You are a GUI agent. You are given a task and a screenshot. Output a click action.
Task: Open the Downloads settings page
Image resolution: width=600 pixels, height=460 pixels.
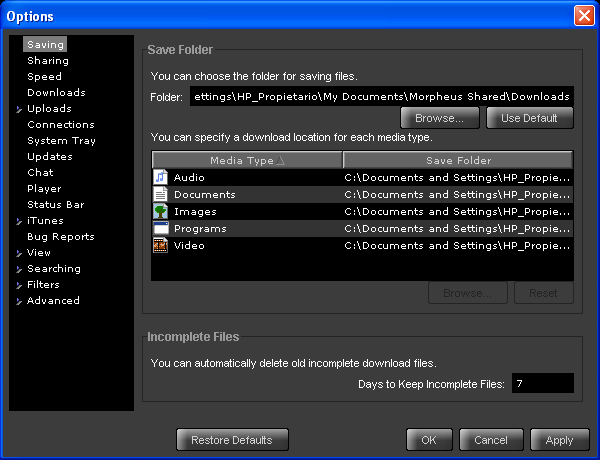(56, 92)
